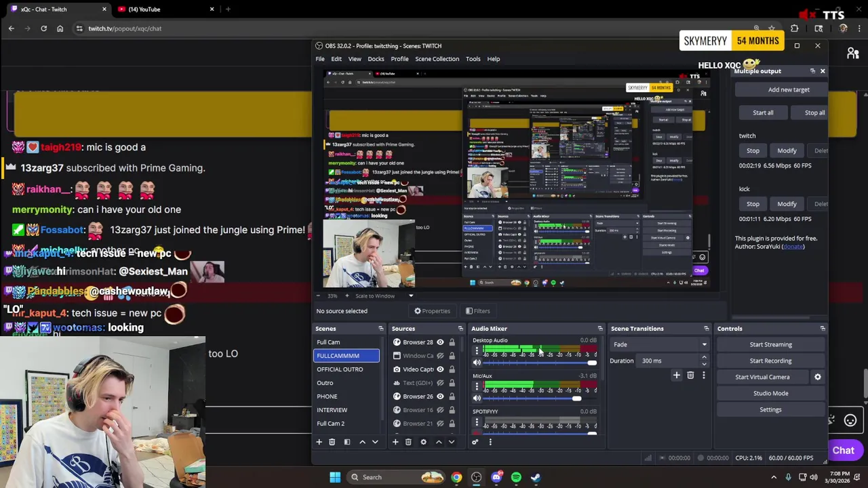The image size is (868, 488).
Task: Open the Docks menu
Action: 376,59
